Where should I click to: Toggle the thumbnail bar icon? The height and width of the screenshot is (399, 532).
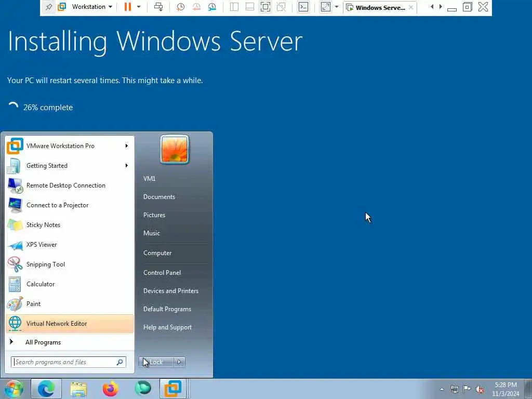pyautogui.click(x=250, y=7)
